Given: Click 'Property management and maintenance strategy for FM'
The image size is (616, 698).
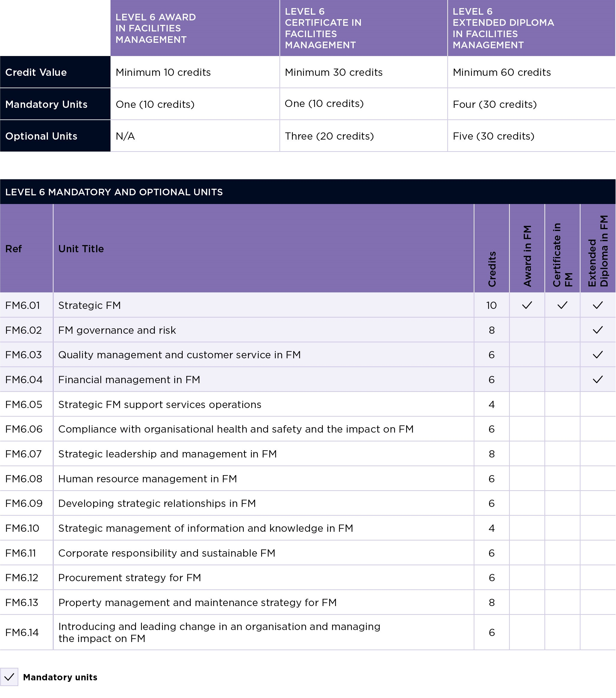Looking at the screenshot, I should click(197, 602).
